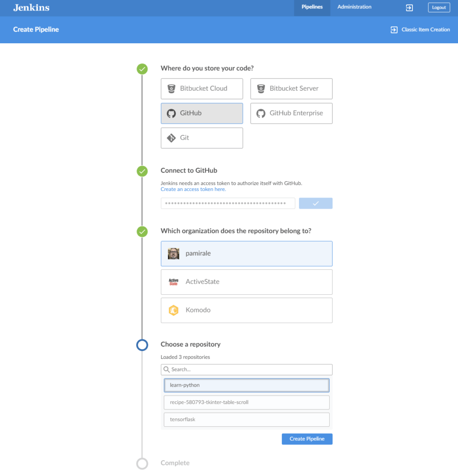The image size is (458, 476).
Task: Click the Git diamond icon
Action: (x=172, y=138)
